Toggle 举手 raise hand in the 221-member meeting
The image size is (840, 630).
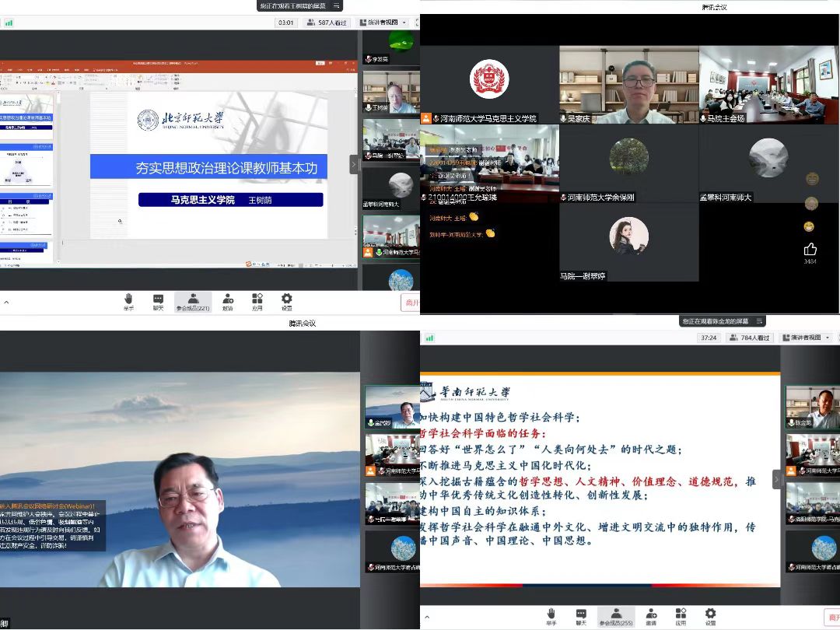128,301
